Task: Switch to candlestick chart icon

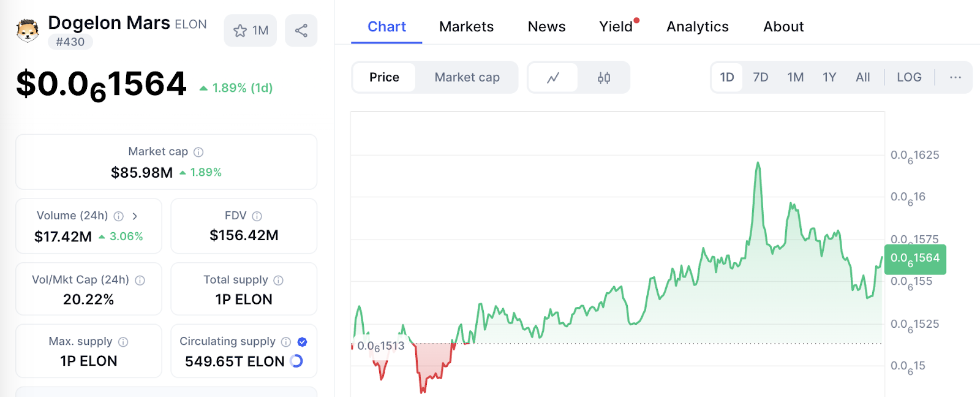Action: click(604, 78)
